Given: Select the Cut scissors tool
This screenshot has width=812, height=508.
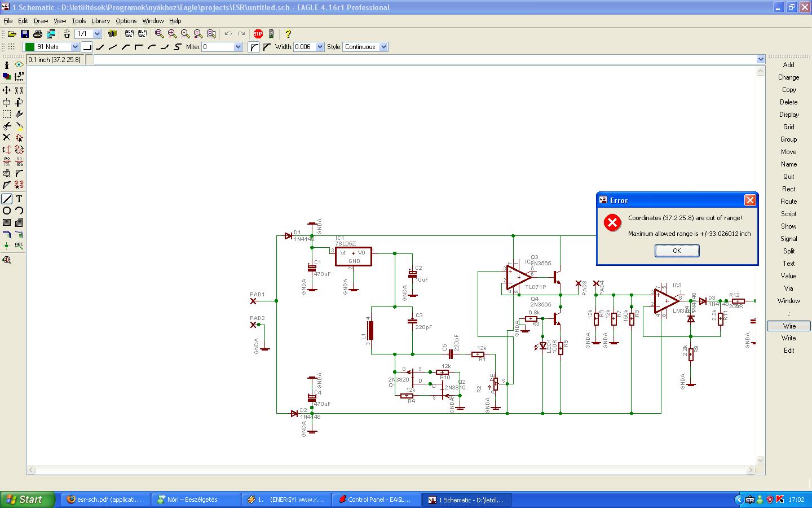Looking at the screenshot, I should pyautogui.click(x=7, y=126).
